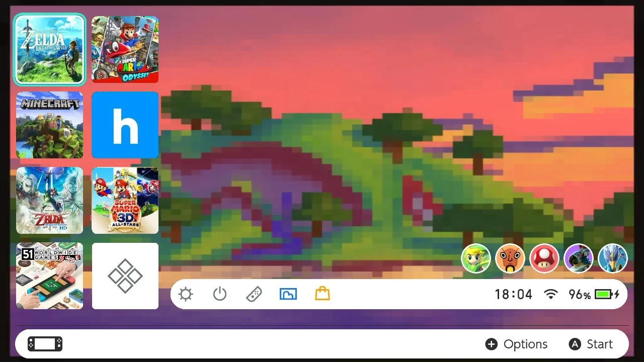Viewport: 644px width, 362px height.
Task: Open the Minecraft game tile
Action: (50, 125)
